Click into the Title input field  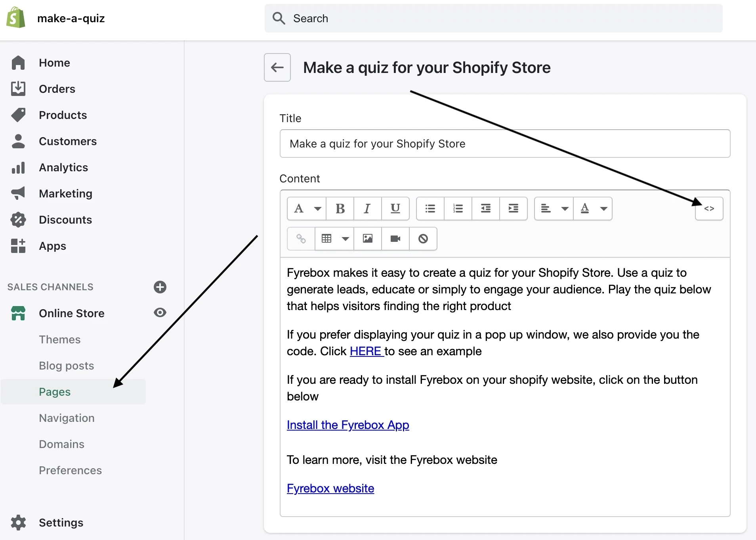coord(505,144)
